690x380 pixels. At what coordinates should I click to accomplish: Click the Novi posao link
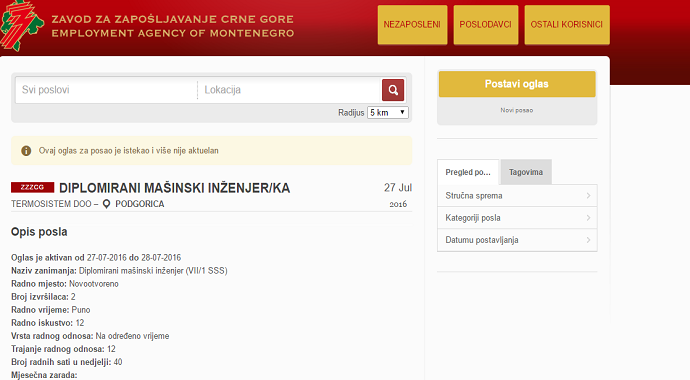pyautogui.click(x=517, y=110)
